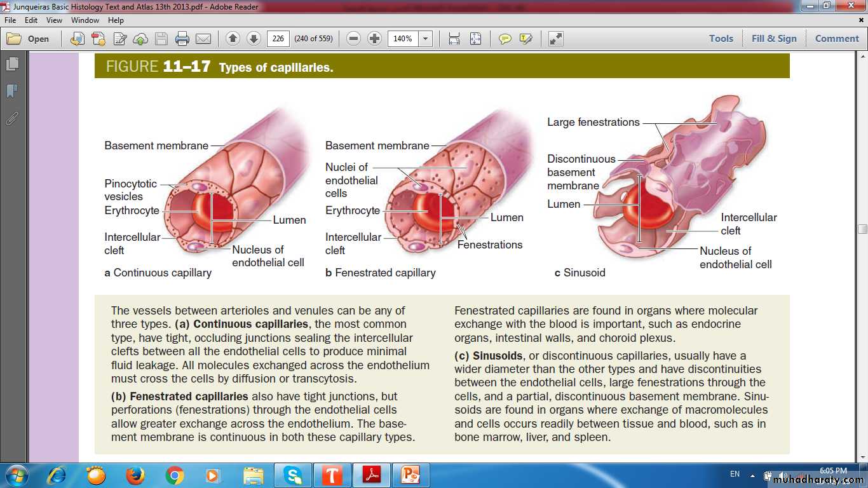Zoom in using the plus button
The image size is (868, 488).
(x=375, y=39)
